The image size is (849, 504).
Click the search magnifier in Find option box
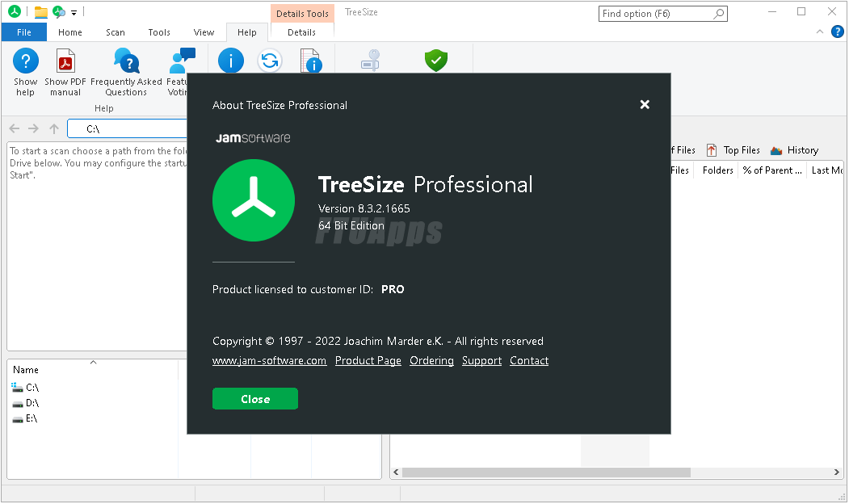point(718,14)
